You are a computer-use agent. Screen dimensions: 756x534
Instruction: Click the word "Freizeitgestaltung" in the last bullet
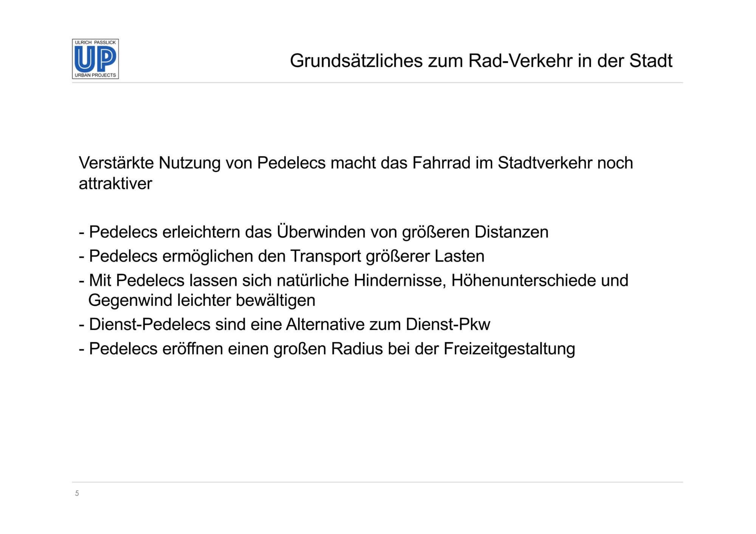[509, 349]
